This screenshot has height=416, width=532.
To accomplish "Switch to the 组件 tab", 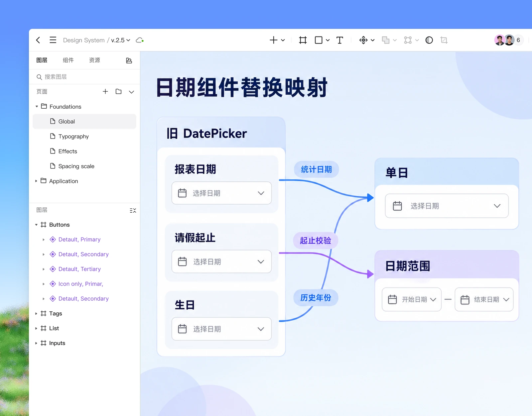I will (x=68, y=60).
